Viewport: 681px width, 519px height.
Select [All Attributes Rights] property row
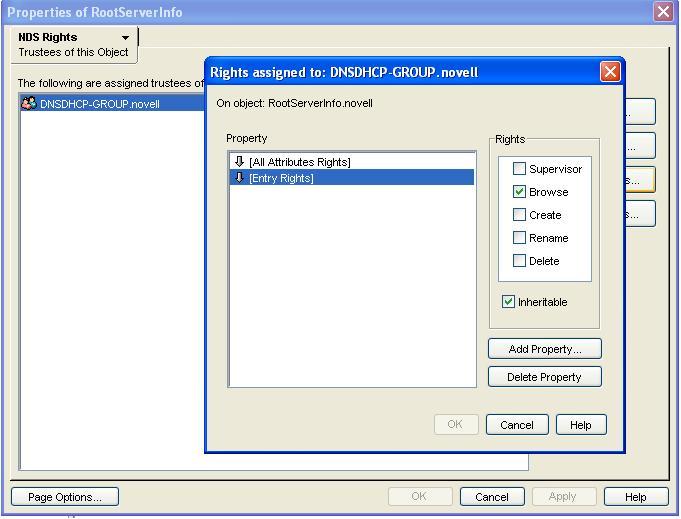coord(352,162)
